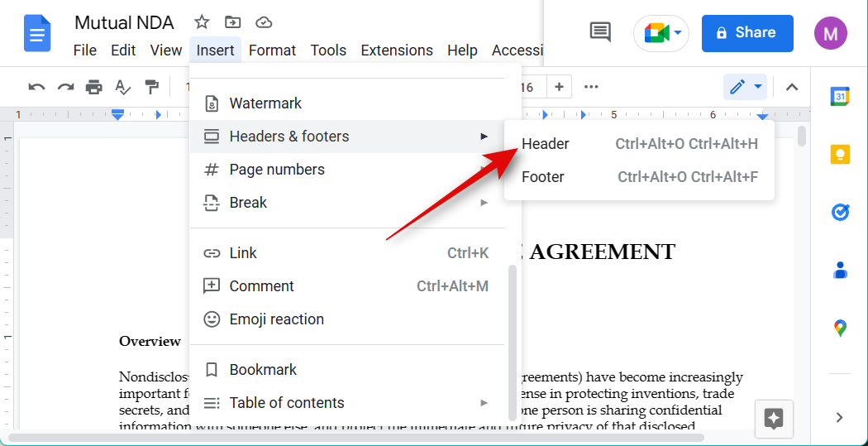Print the document with printer icon
This screenshot has width=868, height=446.
coord(94,87)
